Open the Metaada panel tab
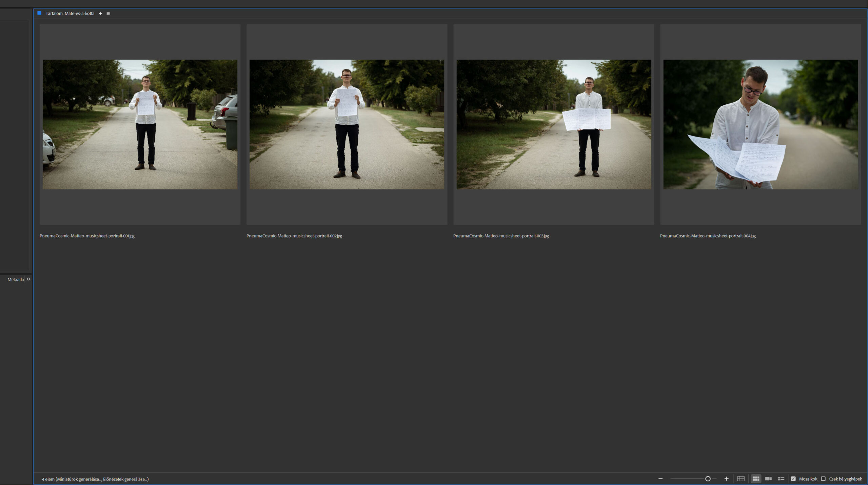This screenshot has width=868, height=485. [15, 279]
